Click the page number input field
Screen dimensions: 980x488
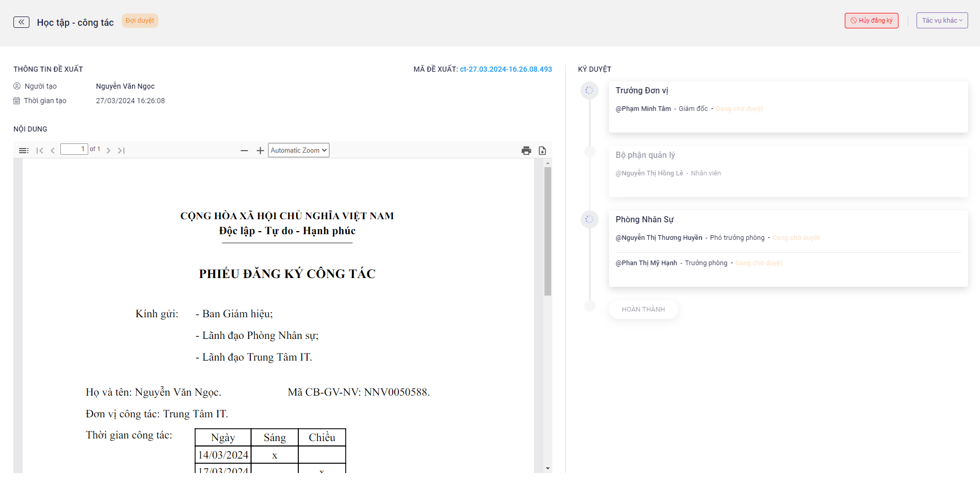[x=74, y=149]
